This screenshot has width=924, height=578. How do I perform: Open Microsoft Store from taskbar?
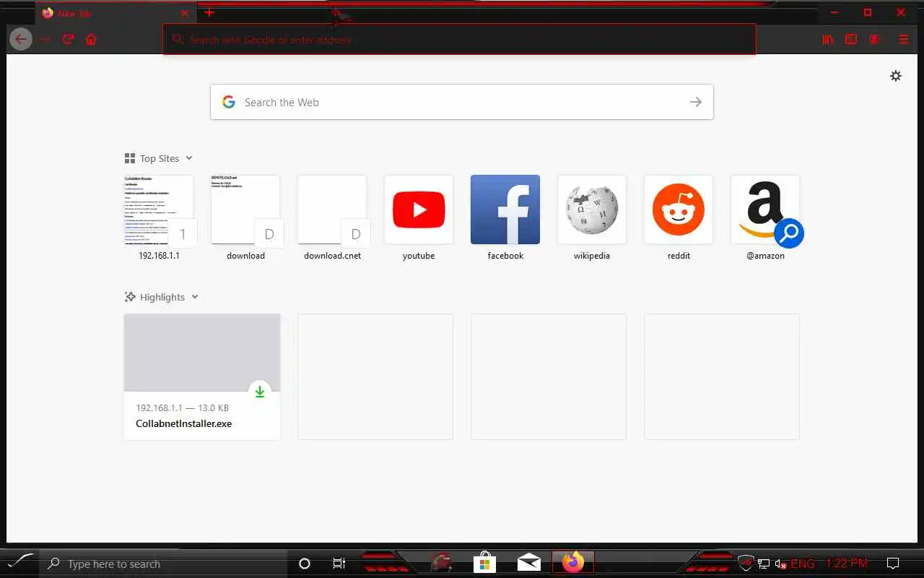[485, 562]
